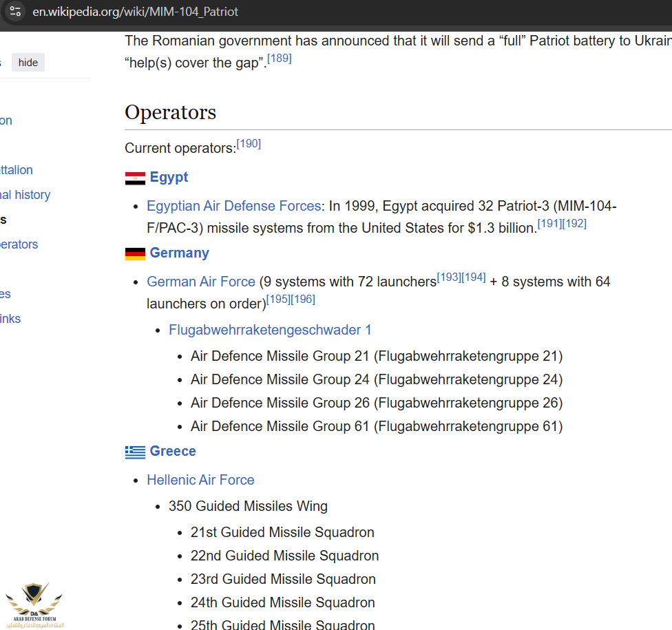
Task: Select the 'nal history' sidebar contents entry
Action: click(x=25, y=195)
